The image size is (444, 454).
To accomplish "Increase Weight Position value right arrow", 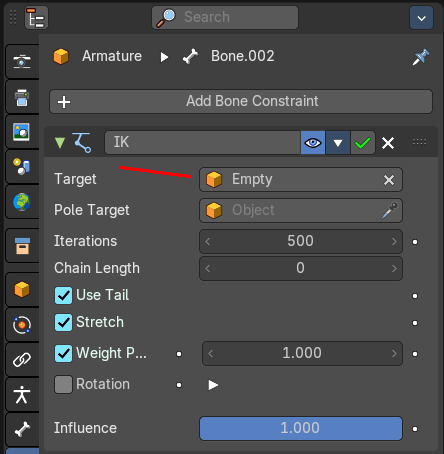I will [394, 354].
